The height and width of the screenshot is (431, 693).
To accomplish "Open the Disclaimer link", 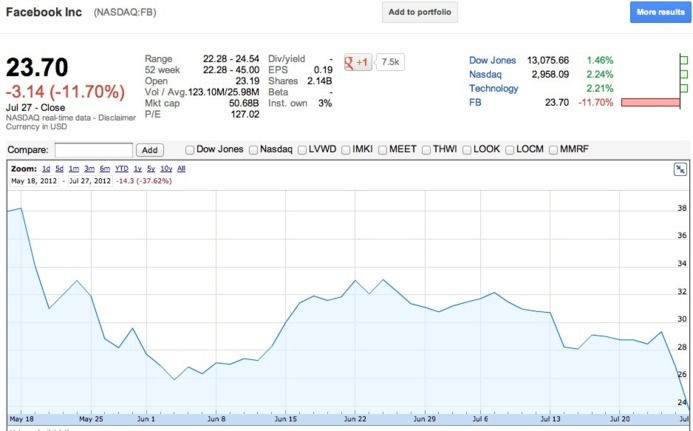I will [x=117, y=118].
